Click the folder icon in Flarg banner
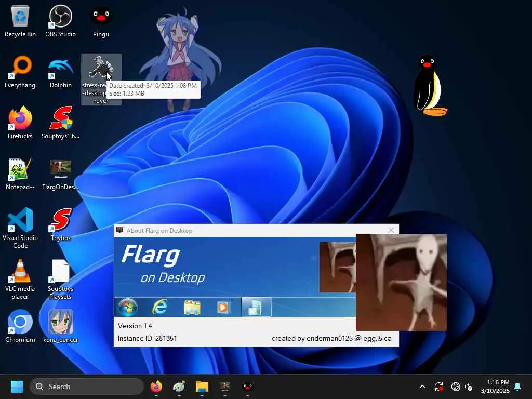Viewport: 532px width, 399px height. point(192,308)
